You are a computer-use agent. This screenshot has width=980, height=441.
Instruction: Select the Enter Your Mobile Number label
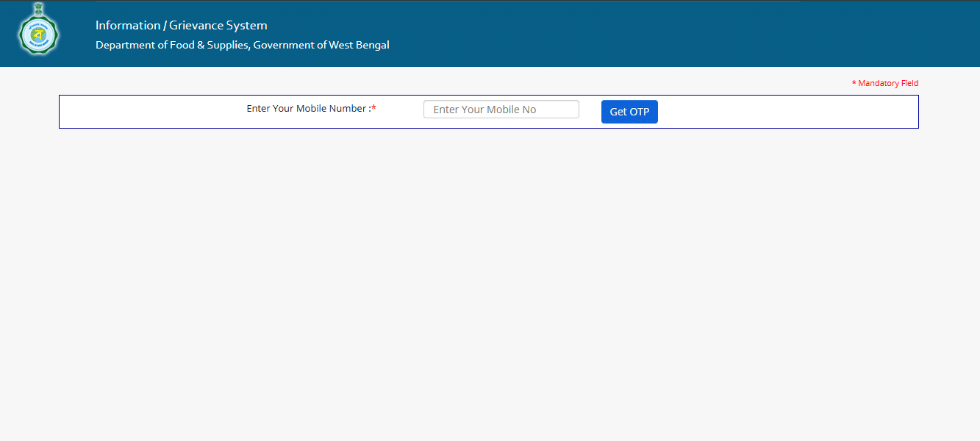(x=307, y=108)
